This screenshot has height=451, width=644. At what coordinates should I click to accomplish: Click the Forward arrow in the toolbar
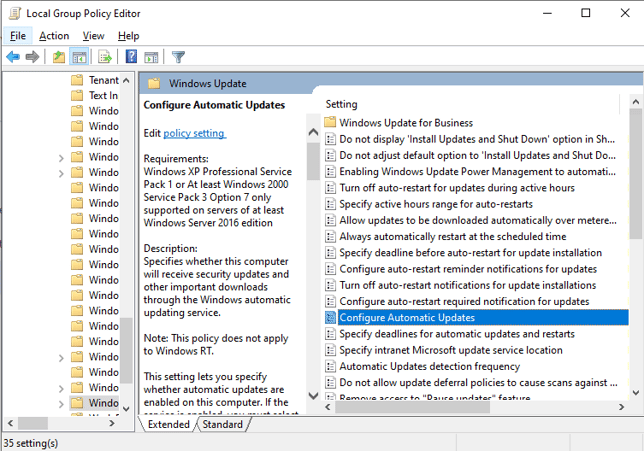coord(32,57)
